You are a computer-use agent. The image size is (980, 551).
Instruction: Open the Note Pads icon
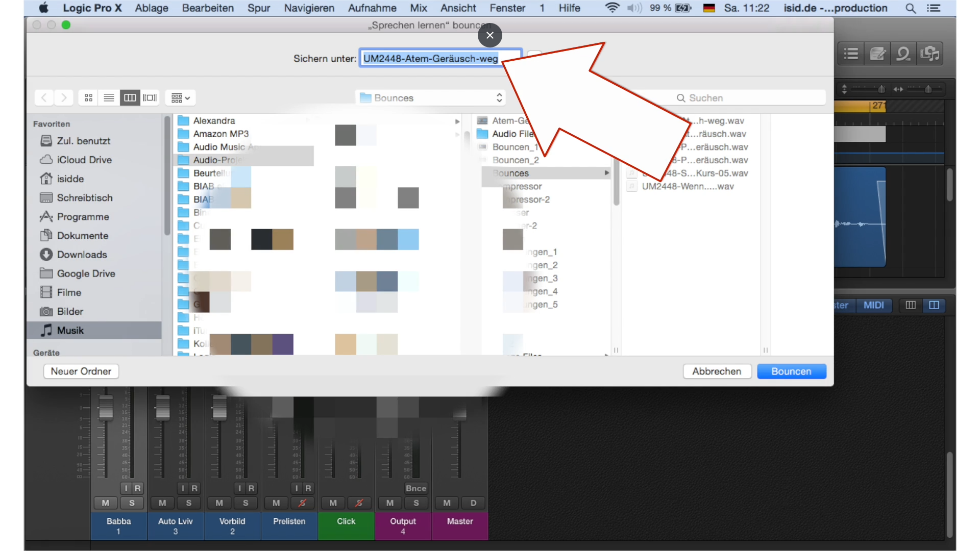coord(878,54)
